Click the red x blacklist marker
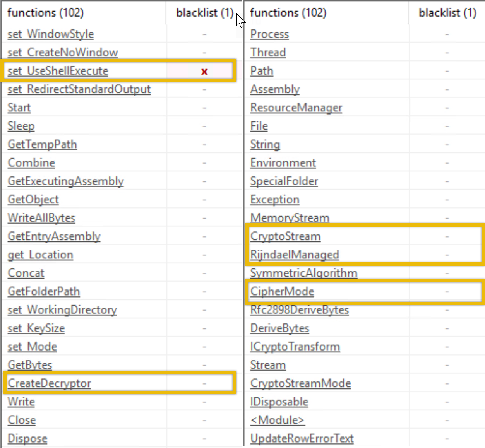485x448 pixels. click(204, 72)
